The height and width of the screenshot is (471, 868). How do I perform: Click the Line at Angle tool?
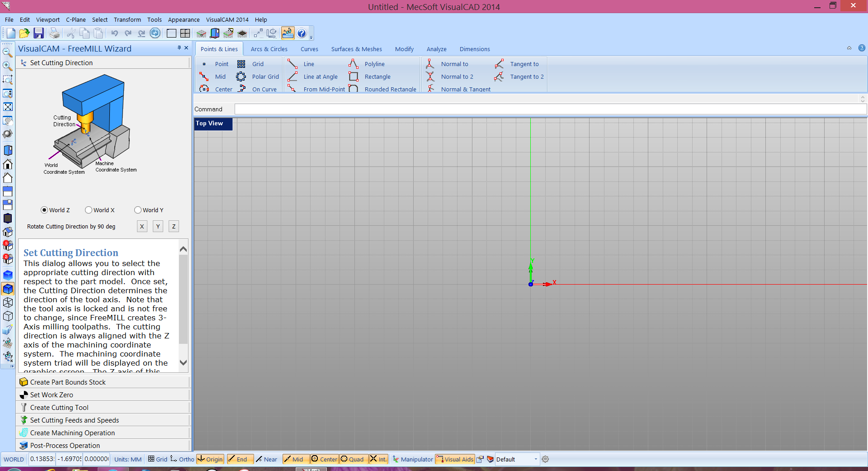(320, 77)
